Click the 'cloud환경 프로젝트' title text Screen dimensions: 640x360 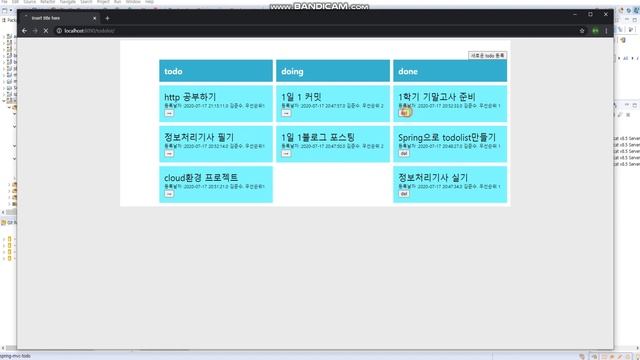point(201,178)
